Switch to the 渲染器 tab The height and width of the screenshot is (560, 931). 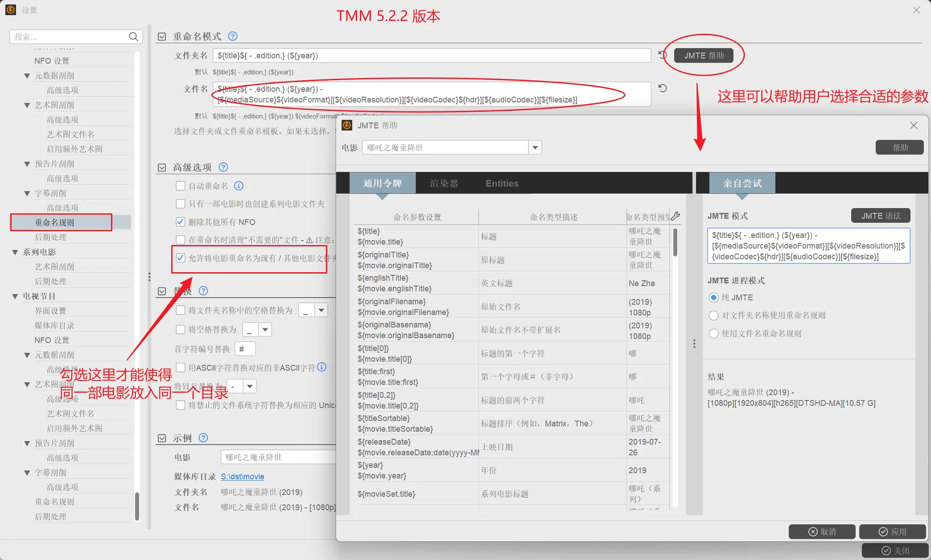pos(444,184)
